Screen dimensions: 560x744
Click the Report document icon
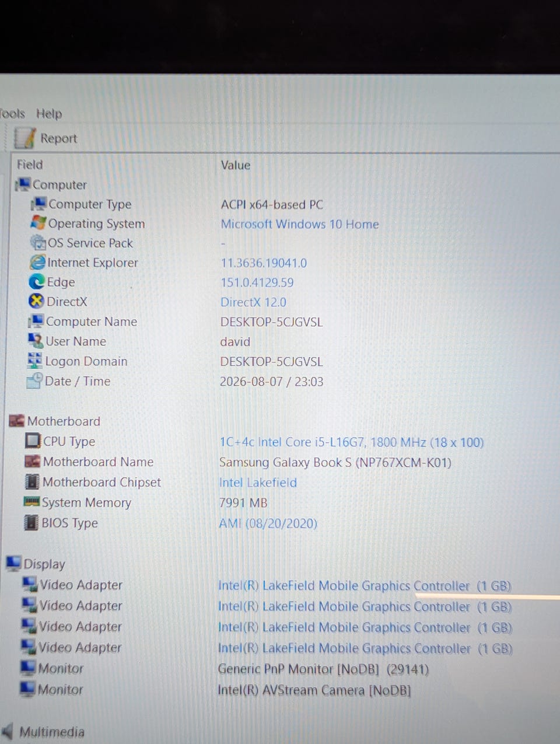(x=25, y=138)
